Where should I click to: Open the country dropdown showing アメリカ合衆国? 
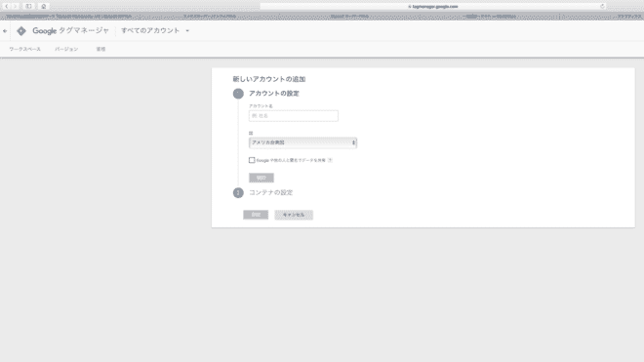[302, 142]
